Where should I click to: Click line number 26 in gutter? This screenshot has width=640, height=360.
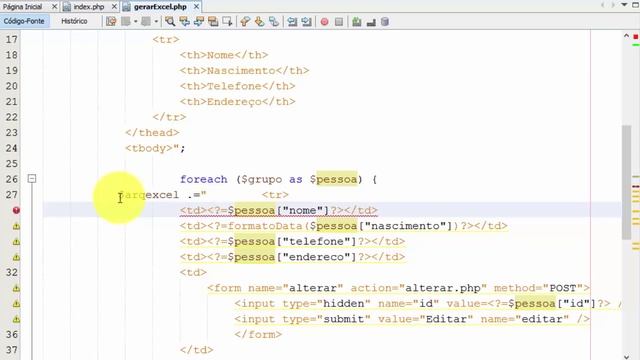(x=12, y=179)
